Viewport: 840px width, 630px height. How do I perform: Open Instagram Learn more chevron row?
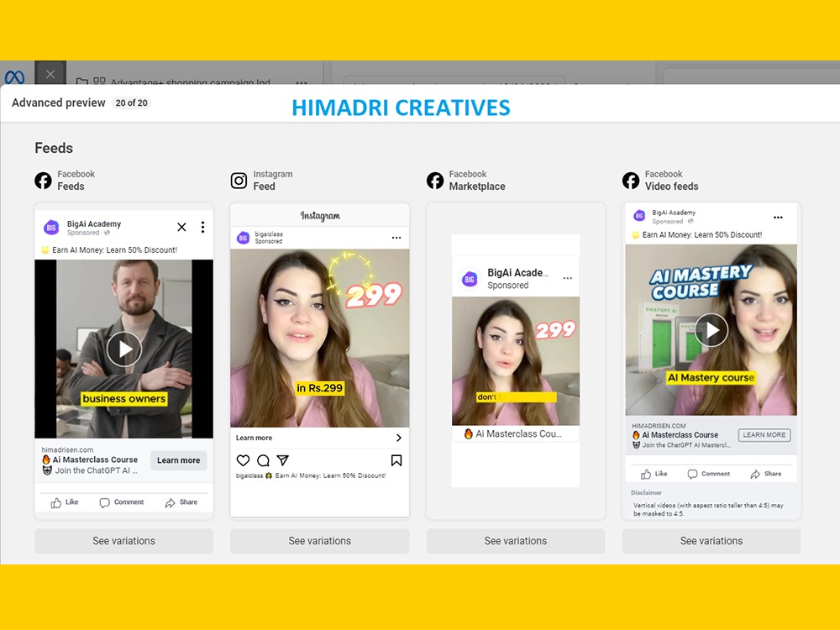pyautogui.click(x=320, y=438)
